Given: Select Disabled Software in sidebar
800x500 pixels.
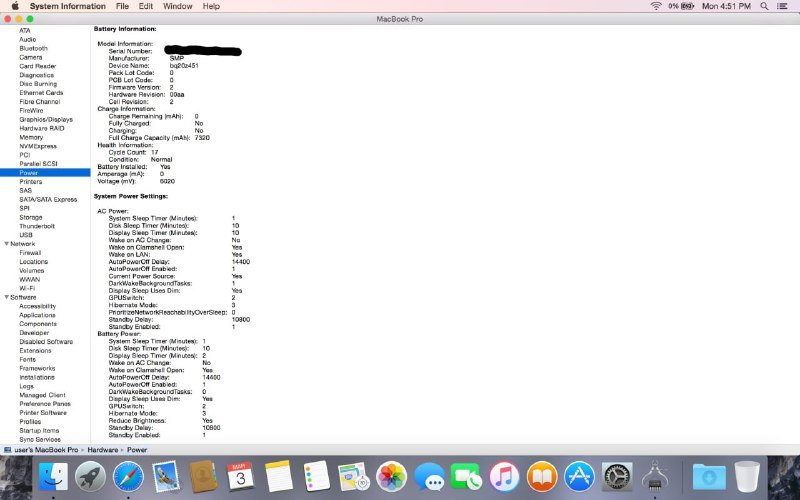Looking at the screenshot, I should [45, 341].
